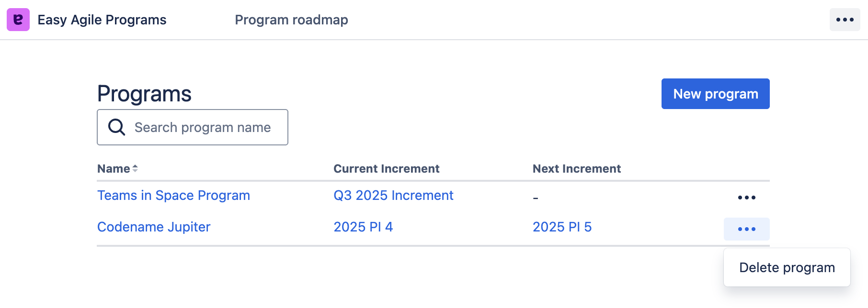Open the Codename Jupiter program
868x308 pixels.
154,227
